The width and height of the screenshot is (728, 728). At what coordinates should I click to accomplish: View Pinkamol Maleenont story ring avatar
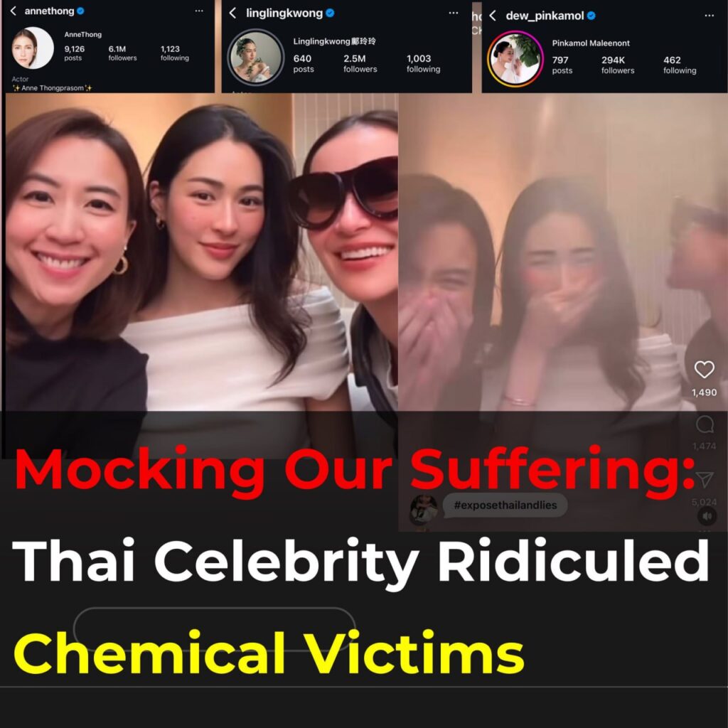point(515,59)
